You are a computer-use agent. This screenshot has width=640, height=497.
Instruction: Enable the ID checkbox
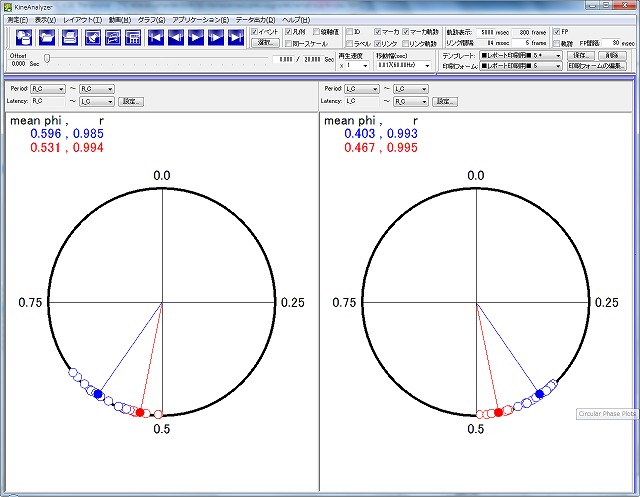[x=350, y=32]
